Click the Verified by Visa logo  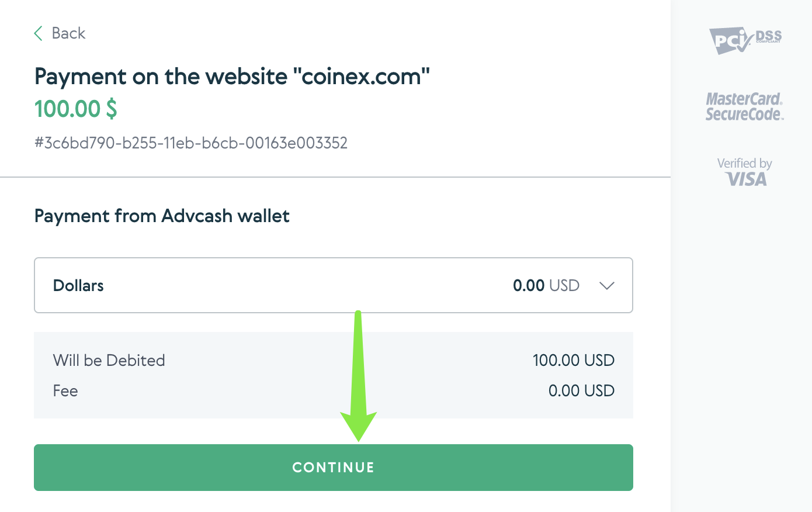coord(744,171)
